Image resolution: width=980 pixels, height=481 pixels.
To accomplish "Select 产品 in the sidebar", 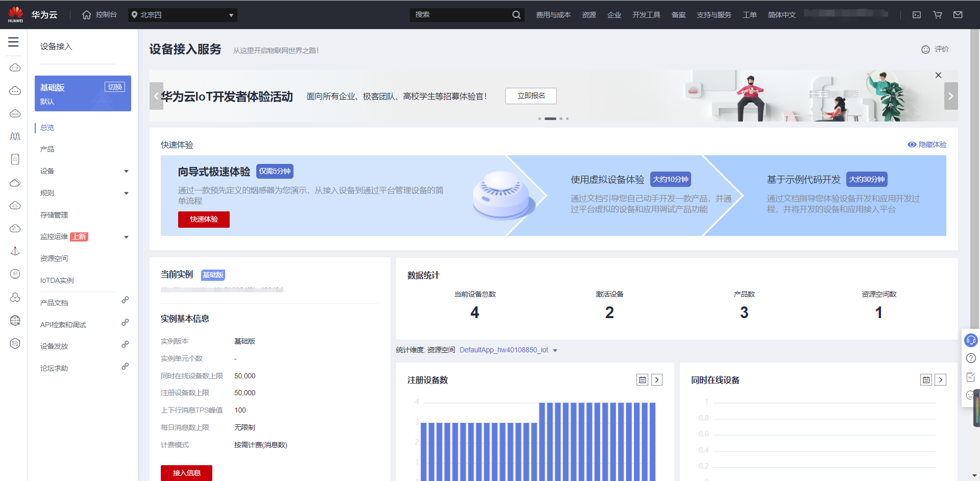I will click(x=47, y=149).
